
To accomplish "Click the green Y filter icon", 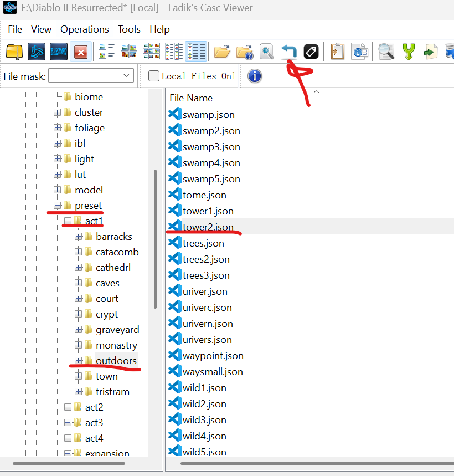I will [409, 52].
